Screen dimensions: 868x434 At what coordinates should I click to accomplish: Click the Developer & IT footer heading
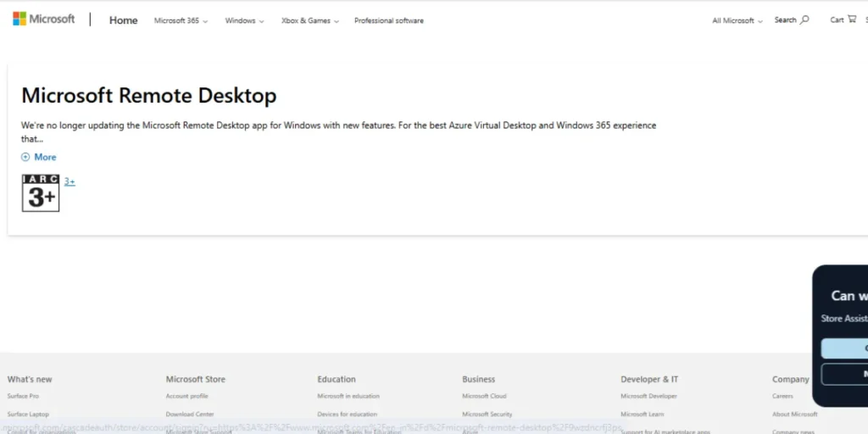click(649, 379)
